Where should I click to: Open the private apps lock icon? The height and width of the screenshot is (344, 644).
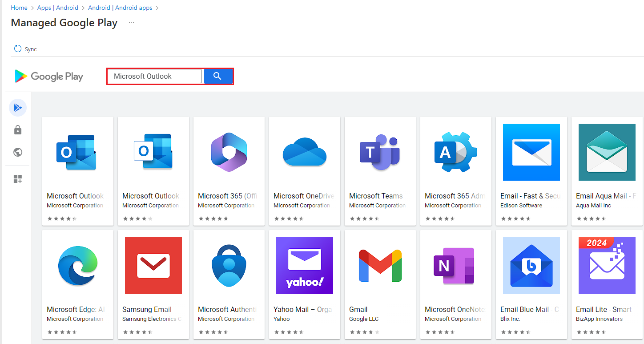pyautogui.click(x=18, y=130)
